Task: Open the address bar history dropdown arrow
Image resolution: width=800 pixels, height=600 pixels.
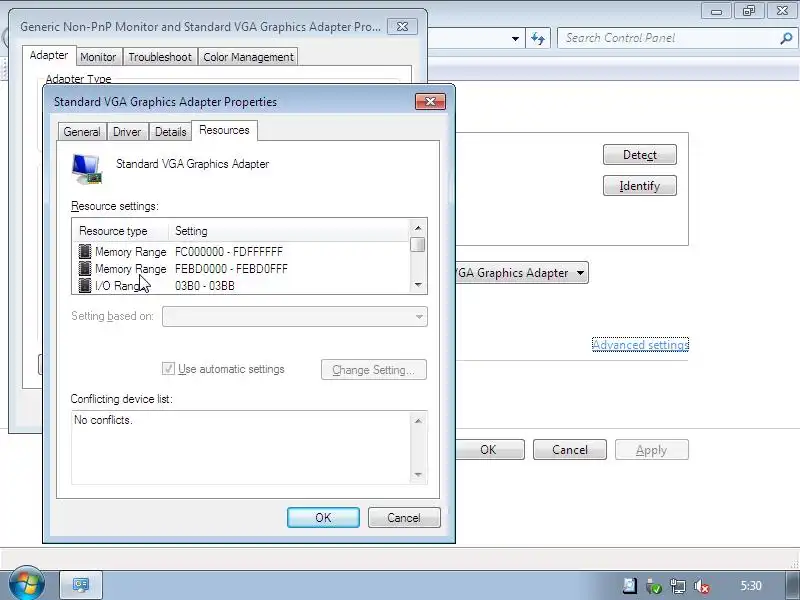Action: (x=515, y=39)
